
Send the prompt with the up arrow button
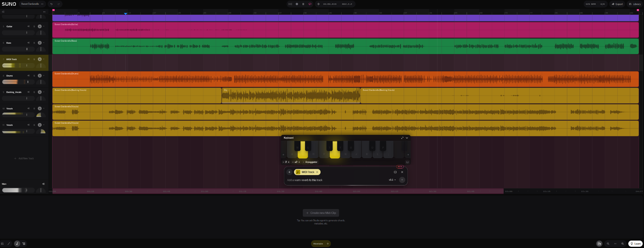pos(402,180)
